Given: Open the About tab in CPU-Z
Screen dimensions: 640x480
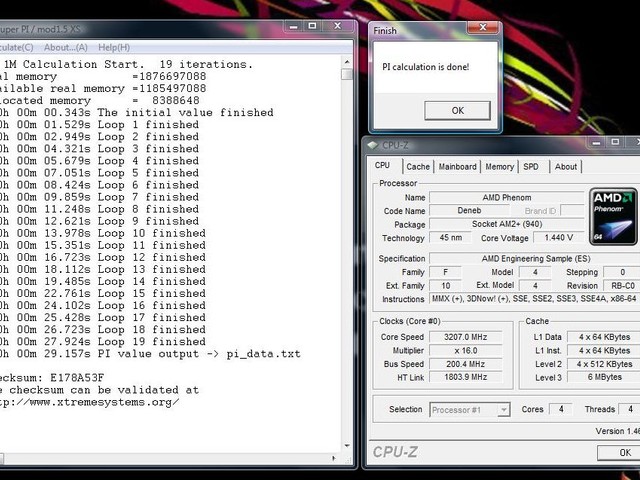Looking at the screenshot, I should [x=566, y=167].
